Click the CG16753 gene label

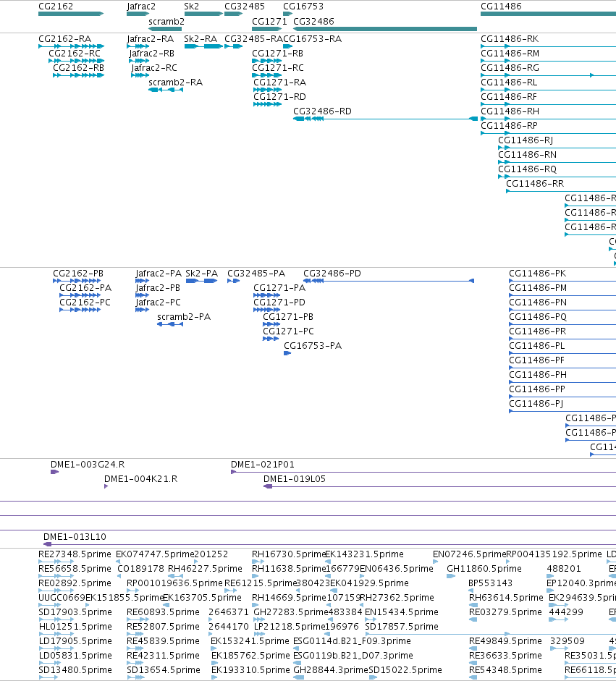coord(303,6)
